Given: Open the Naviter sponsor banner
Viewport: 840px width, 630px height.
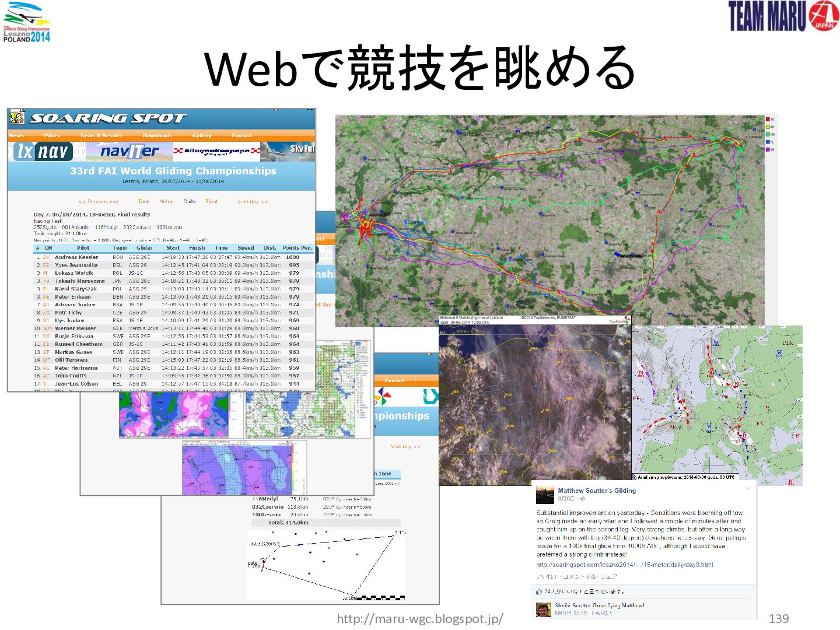Looking at the screenshot, I should click(129, 151).
